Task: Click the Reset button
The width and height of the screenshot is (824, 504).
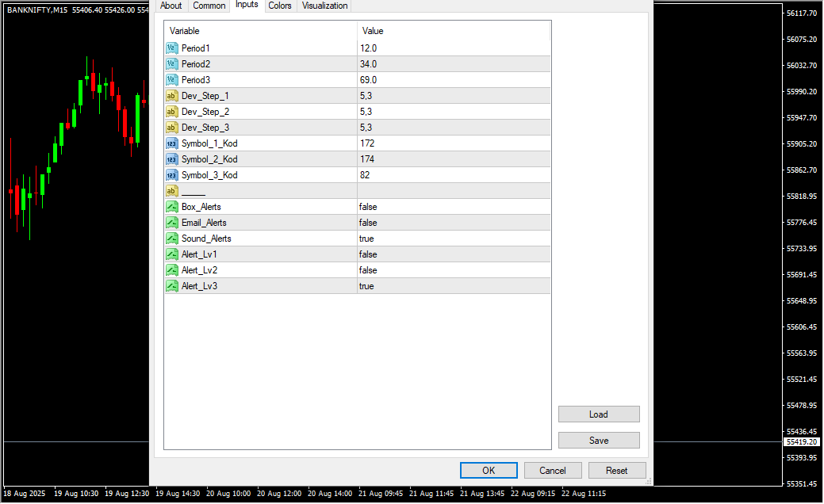Action: (x=616, y=471)
